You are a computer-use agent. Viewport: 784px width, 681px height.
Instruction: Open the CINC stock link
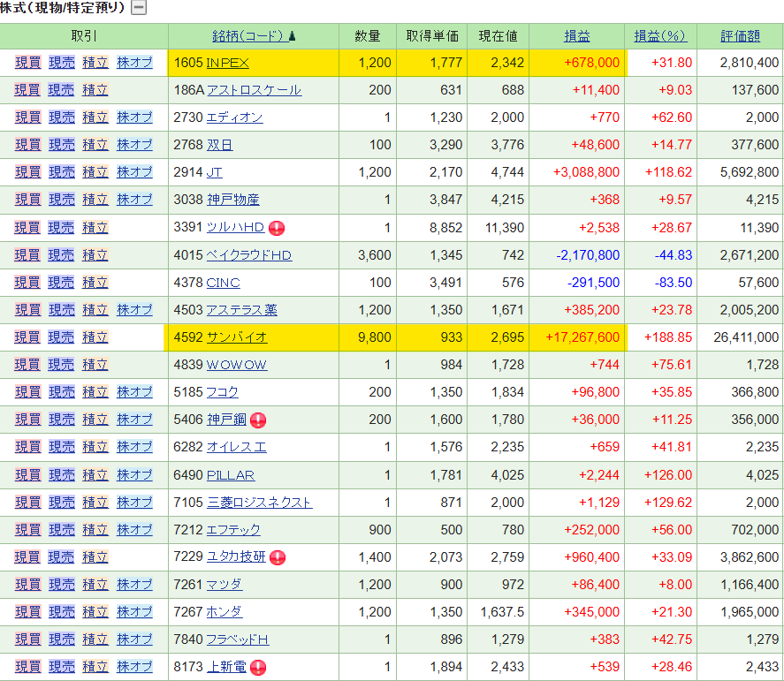[223, 283]
